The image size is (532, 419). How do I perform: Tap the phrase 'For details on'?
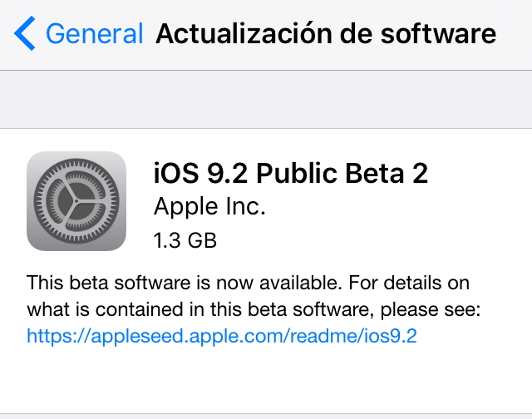(409, 283)
